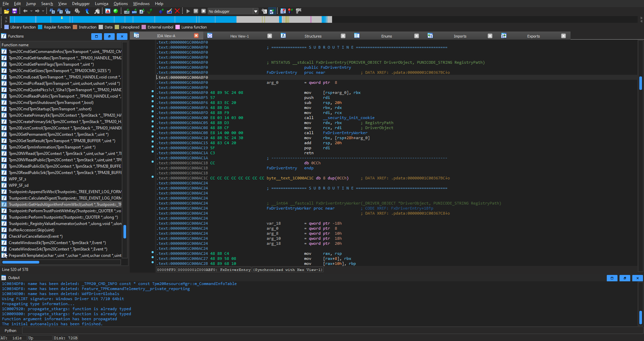
Task: Click the 'Disk: 72GB' status bar entry
Action: point(66,338)
